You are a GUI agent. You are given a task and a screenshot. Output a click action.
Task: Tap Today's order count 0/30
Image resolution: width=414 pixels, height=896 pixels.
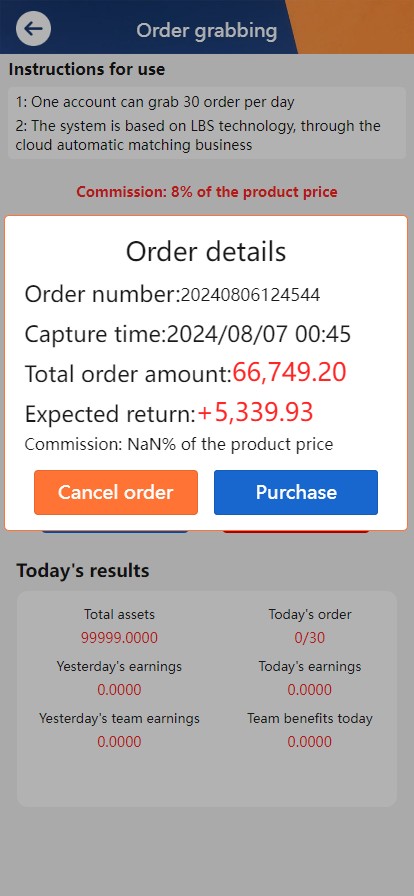[309, 638]
